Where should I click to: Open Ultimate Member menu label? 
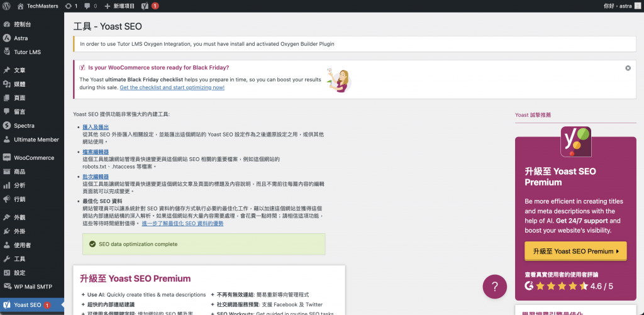point(36,139)
